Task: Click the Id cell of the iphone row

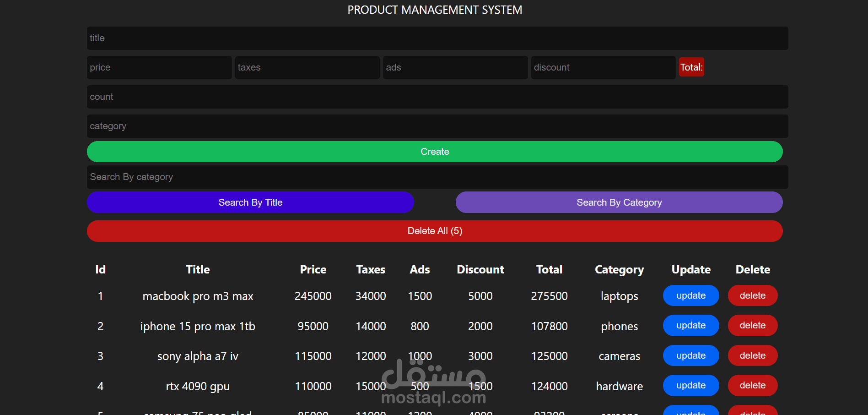Action: [100, 326]
